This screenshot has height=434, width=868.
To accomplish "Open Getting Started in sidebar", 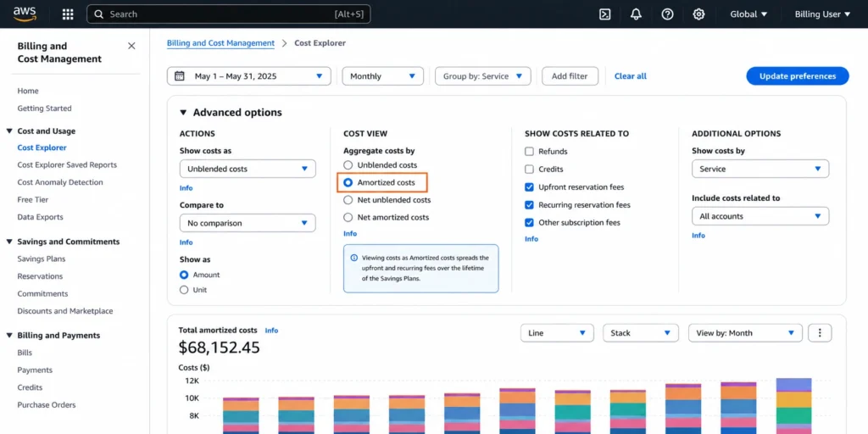I will click(44, 108).
